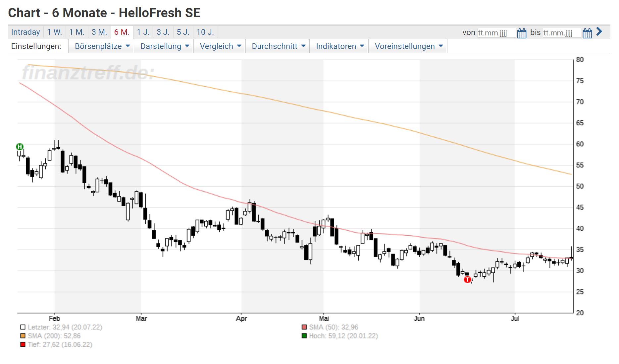Open the Vergleich dropdown menu
Viewport: 619px width, 364px height.
(220, 46)
